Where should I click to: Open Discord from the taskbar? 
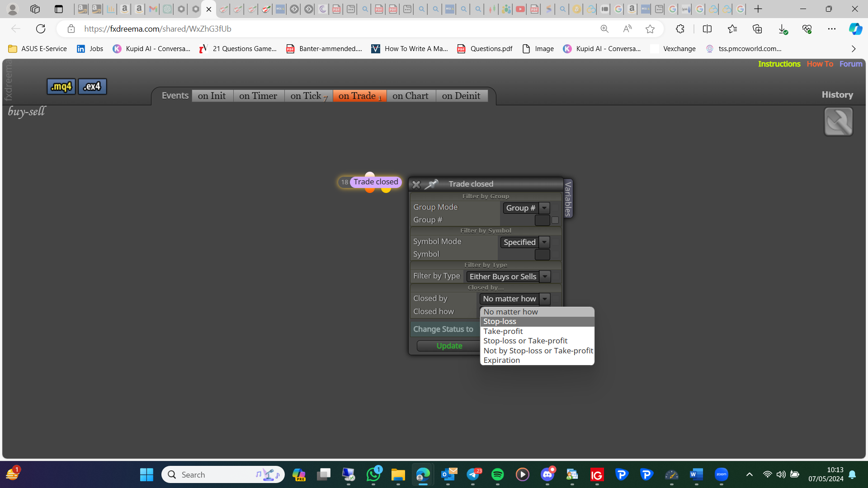547,474
